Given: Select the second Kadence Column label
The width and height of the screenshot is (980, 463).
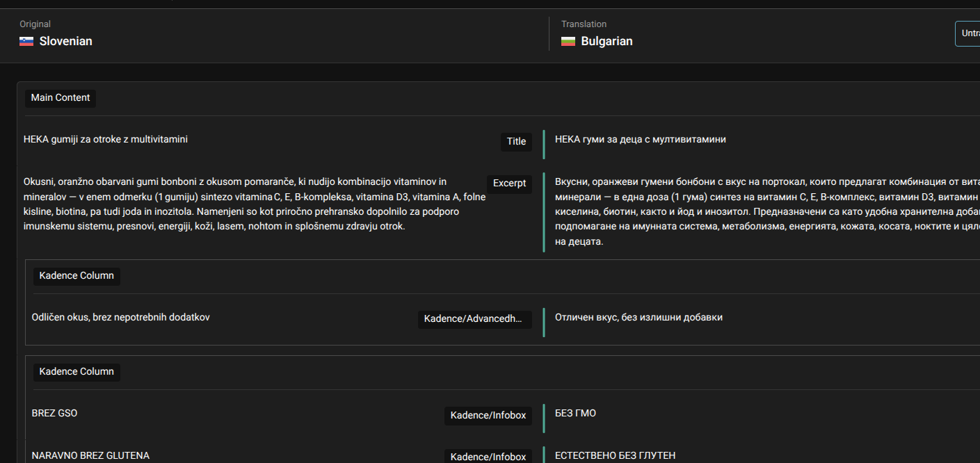Looking at the screenshot, I should [x=77, y=372].
